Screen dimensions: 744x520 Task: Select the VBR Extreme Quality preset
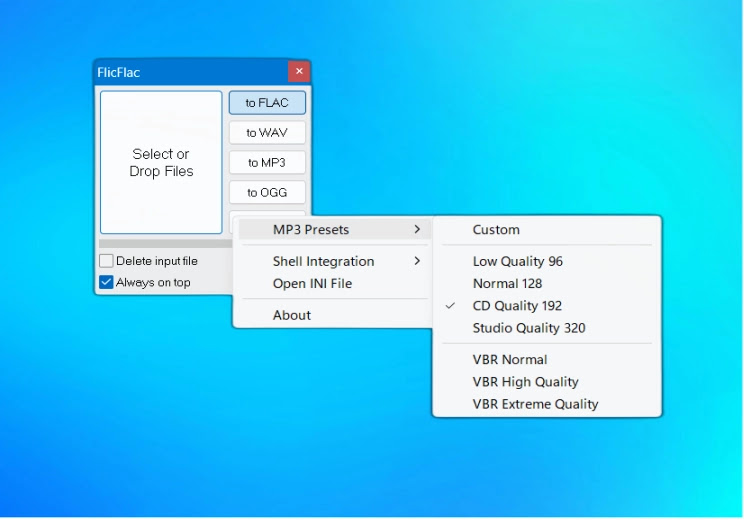547,404
